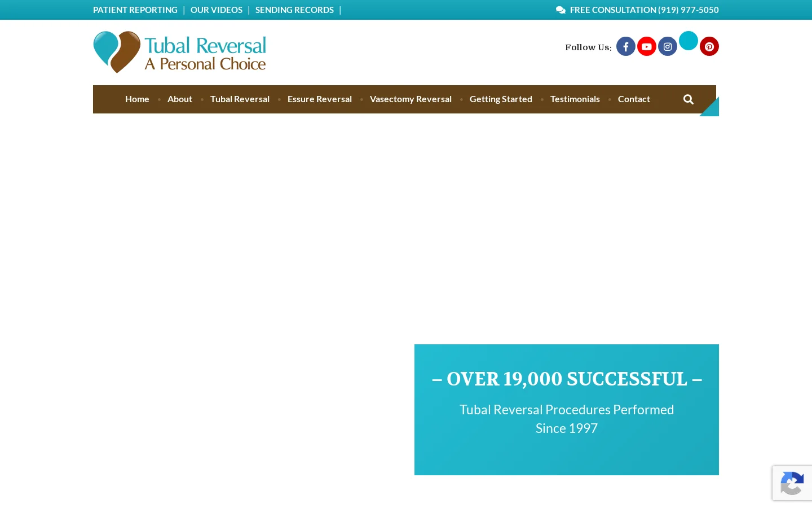Open the Vasectomy Reversal menu item

coord(411,99)
